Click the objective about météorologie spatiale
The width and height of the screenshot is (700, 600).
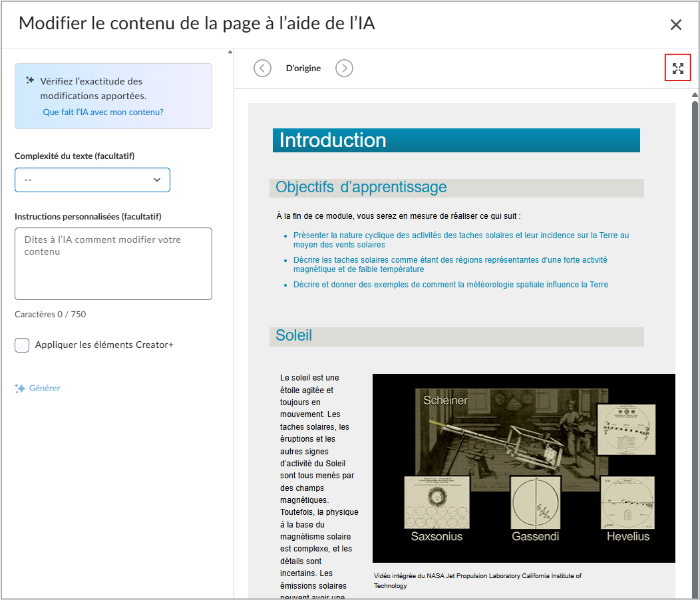point(450,285)
